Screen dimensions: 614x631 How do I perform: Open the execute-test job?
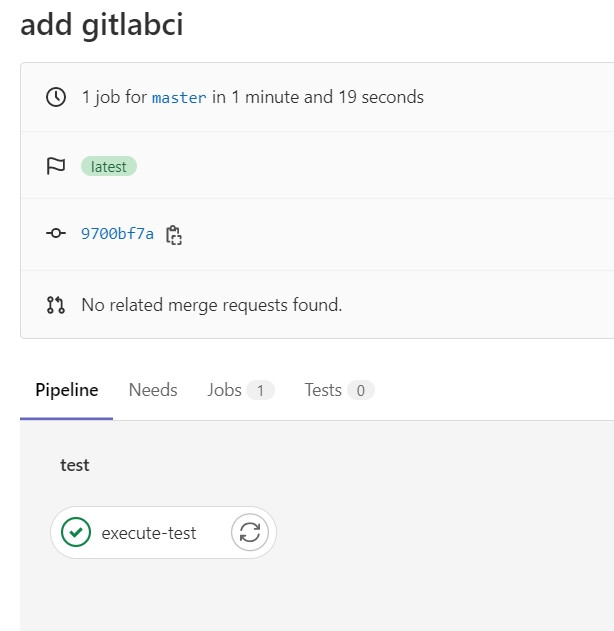(x=148, y=533)
